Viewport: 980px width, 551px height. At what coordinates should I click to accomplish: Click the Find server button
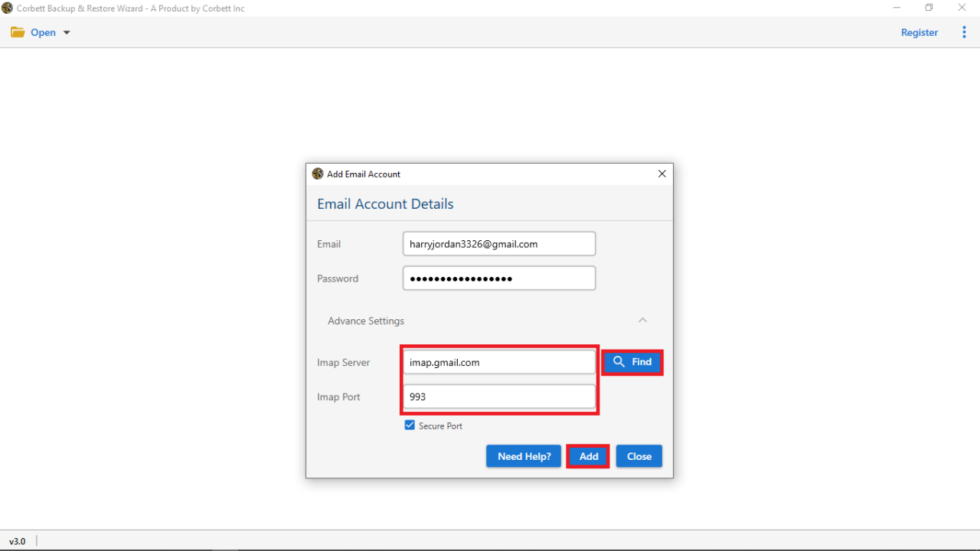pyautogui.click(x=632, y=362)
